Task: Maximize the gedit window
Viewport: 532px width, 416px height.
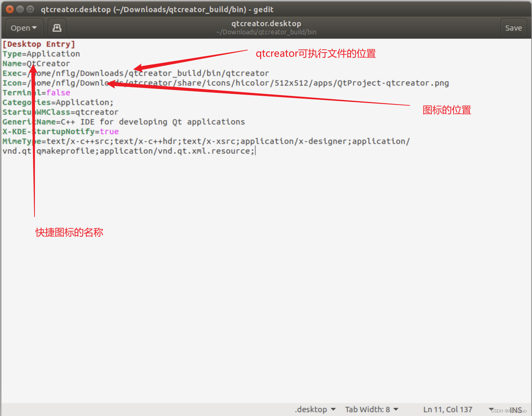Action: pos(31,9)
